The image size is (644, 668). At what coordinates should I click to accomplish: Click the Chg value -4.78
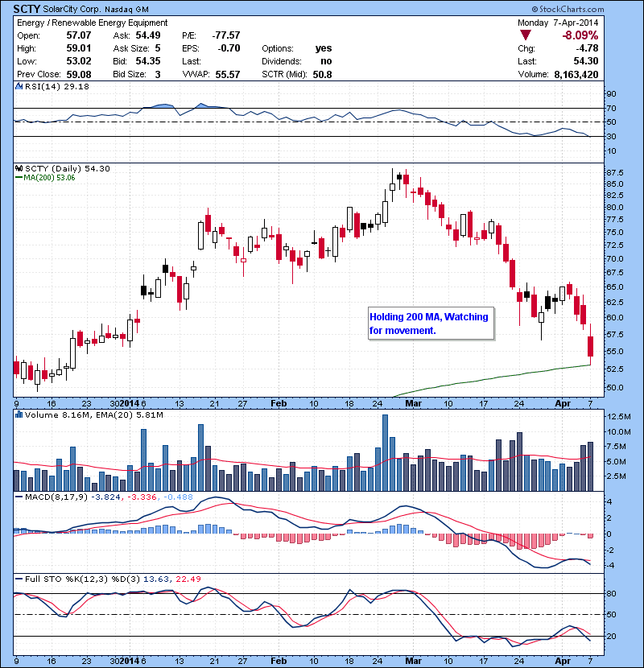point(587,48)
